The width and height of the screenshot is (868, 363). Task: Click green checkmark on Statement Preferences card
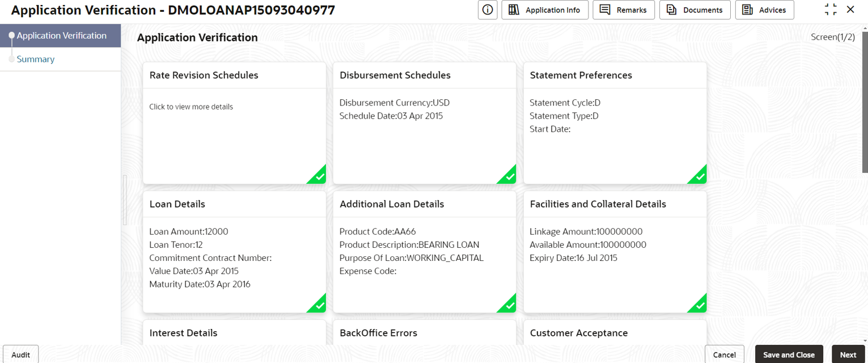pos(697,175)
